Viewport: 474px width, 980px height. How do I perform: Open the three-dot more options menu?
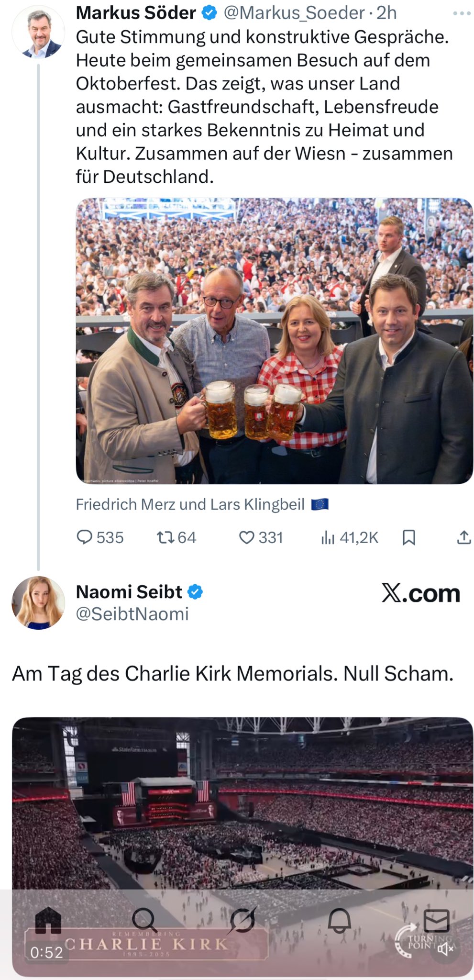(x=462, y=13)
